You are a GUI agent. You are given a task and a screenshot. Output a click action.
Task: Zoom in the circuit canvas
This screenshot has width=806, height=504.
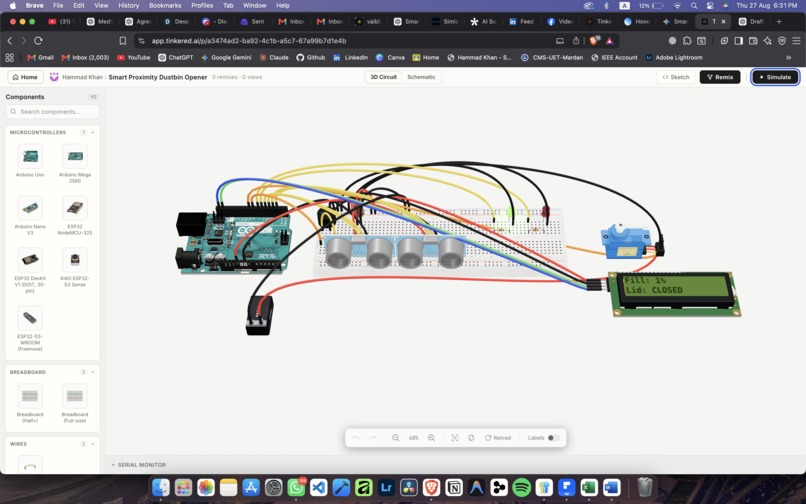tap(431, 438)
